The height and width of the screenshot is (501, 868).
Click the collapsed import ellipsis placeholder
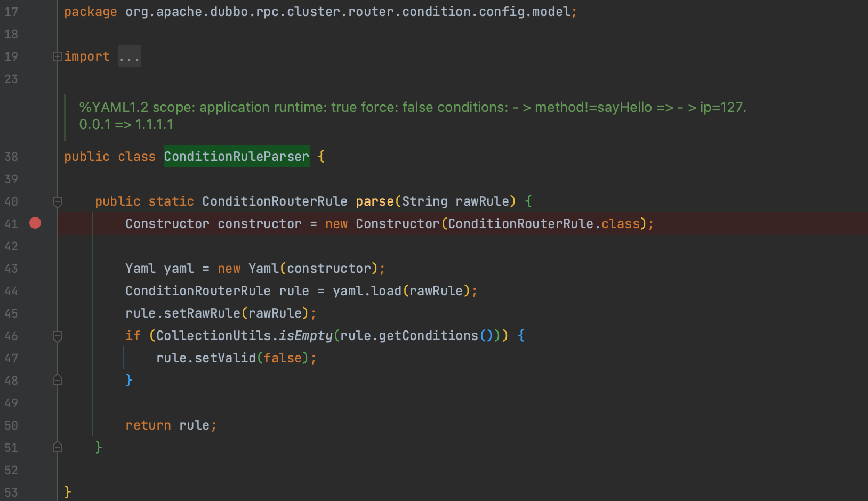(x=129, y=56)
